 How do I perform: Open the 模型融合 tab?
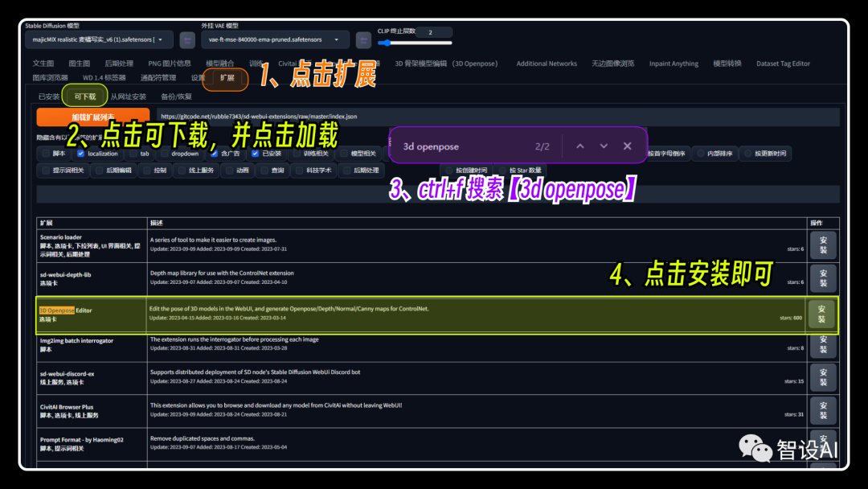pyautogui.click(x=219, y=64)
